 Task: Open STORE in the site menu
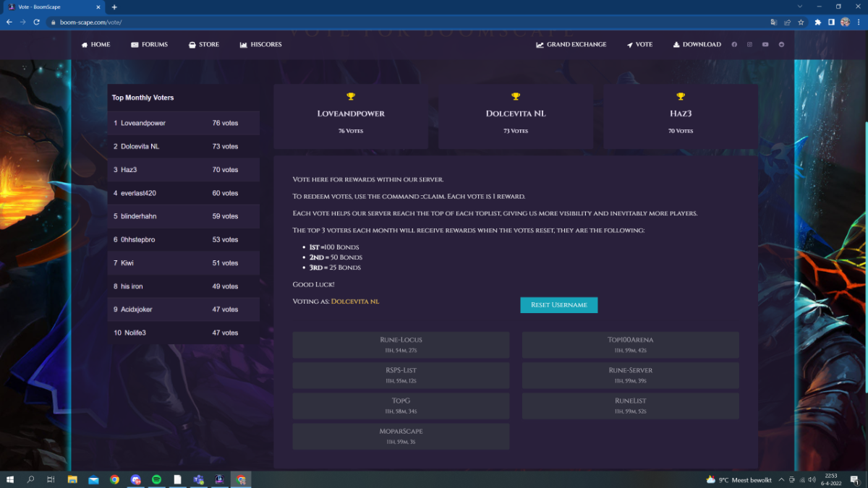(x=204, y=45)
